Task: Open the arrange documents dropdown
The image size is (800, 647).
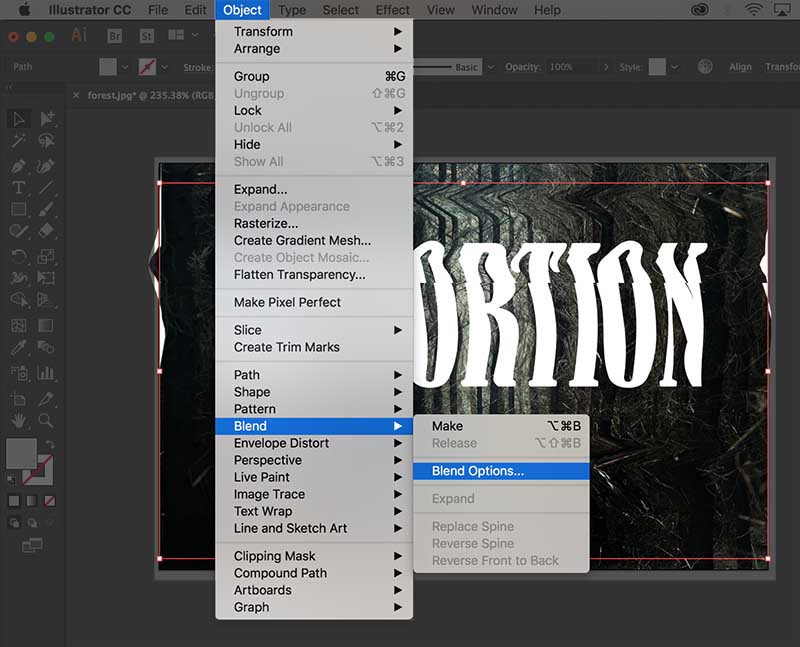Action: tap(194, 35)
